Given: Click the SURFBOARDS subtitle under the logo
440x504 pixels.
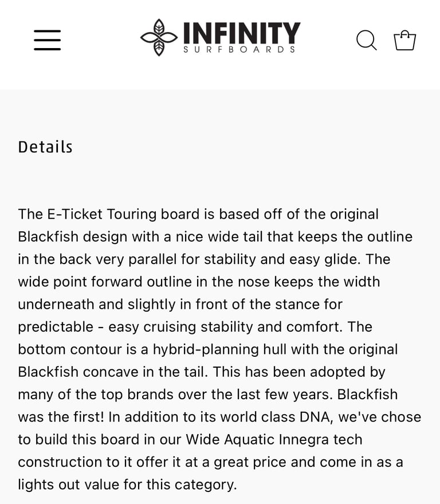Looking at the screenshot, I should pyautogui.click(x=239, y=49).
